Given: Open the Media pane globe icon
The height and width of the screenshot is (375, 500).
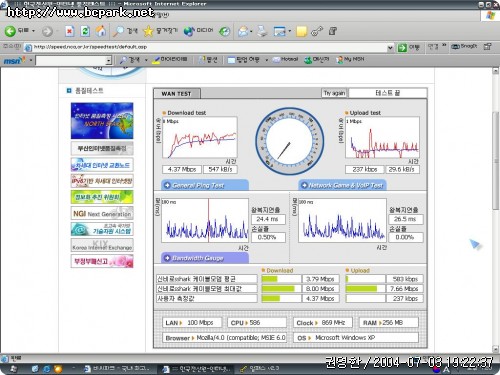Looking at the screenshot, I should point(189,31).
